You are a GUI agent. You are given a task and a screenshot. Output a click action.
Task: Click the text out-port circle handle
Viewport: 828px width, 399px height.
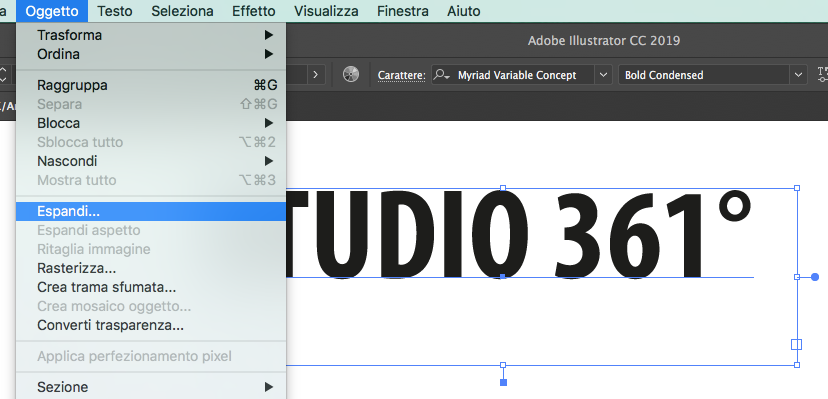[815, 277]
